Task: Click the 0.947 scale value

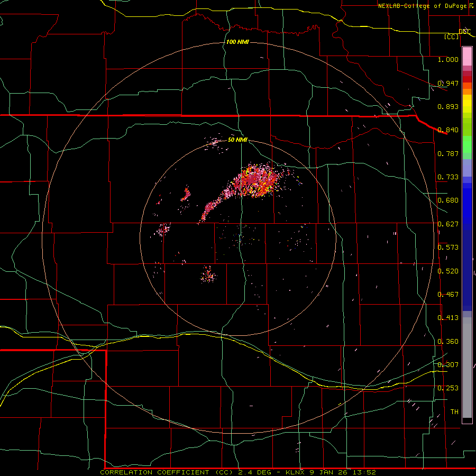Action: click(448, 83)
